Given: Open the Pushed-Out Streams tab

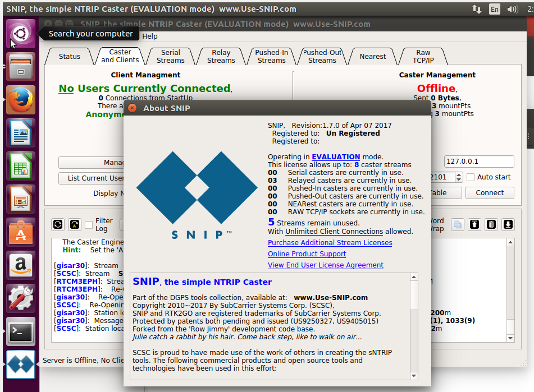Looking at the screenshot, I should click(322, 57).
